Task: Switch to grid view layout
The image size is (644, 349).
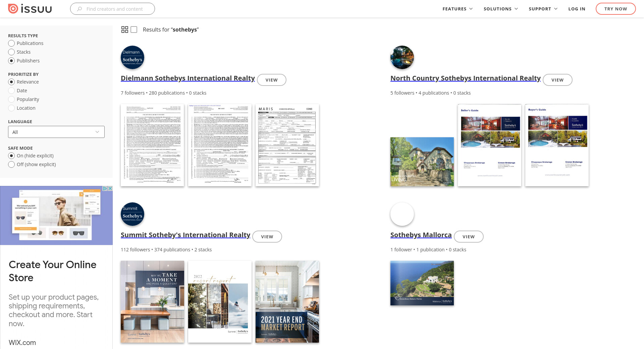Action: (x=125, y=30)
